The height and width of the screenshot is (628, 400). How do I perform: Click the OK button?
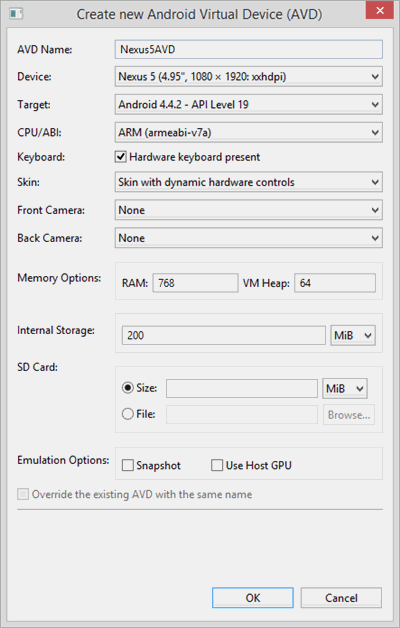pyautogui.click(x=253, y=598)
